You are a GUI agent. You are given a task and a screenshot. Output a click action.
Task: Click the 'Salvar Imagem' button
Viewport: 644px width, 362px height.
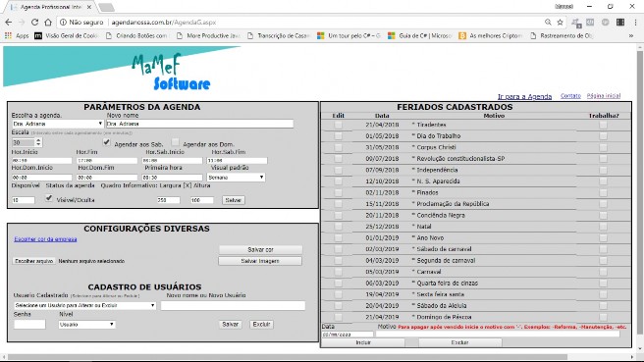tap(260, 261)
